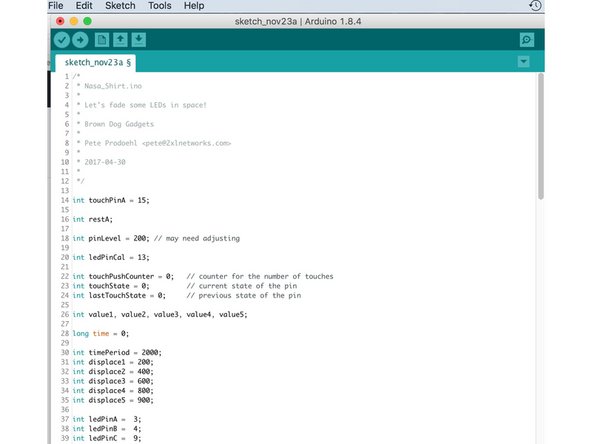Open a sketch with the up-arrow icon

click(x=120, y=40)
